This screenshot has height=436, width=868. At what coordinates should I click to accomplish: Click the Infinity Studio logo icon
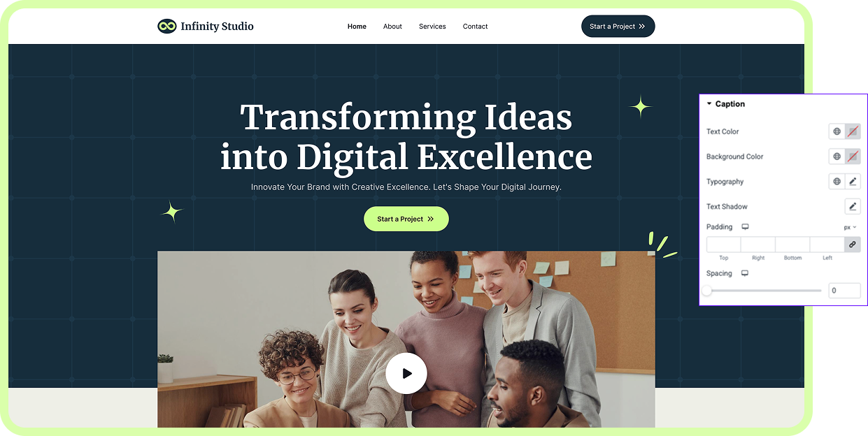click(x=166, y=27)
